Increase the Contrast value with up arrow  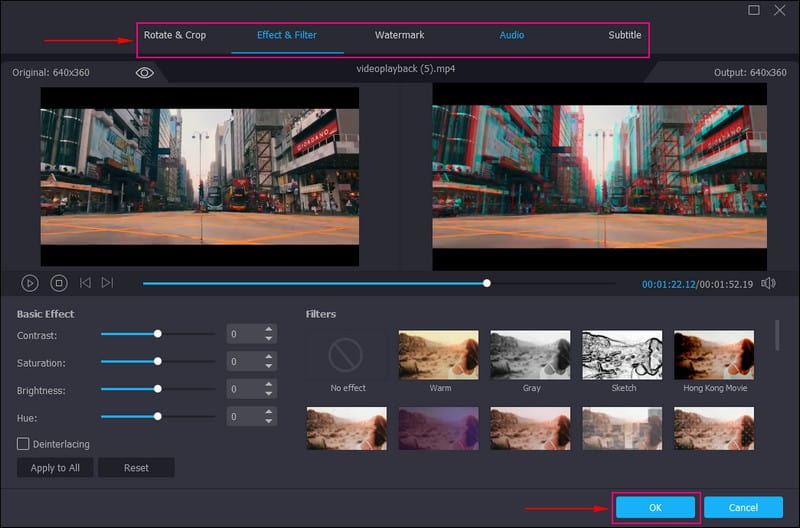tap(269, 329)
